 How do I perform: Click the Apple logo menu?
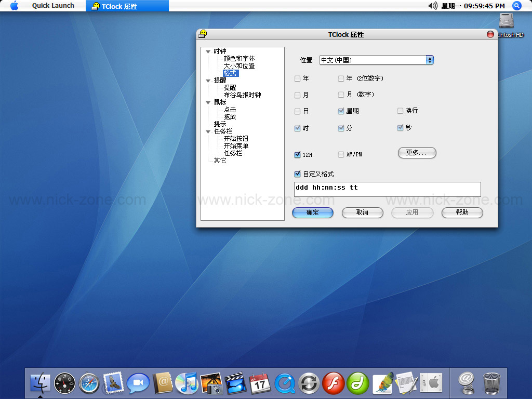pos(14,5)
